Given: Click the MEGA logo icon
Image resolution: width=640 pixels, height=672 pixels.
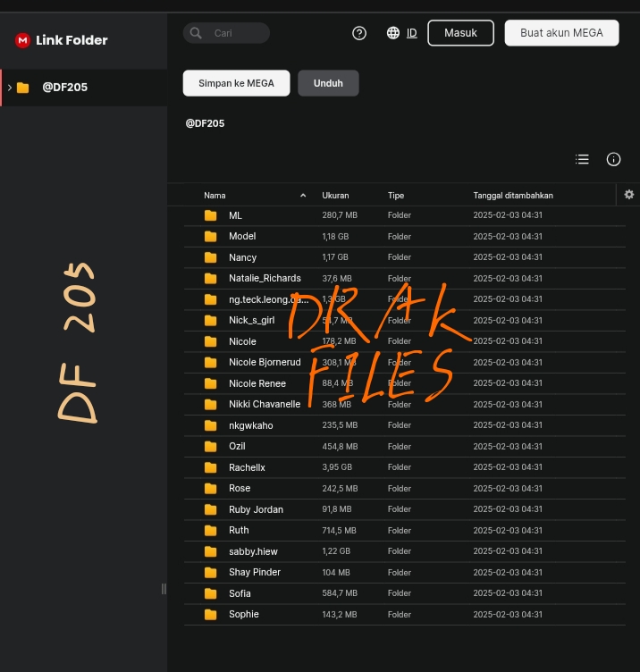Looking at the screenshot, I should 22,40.
